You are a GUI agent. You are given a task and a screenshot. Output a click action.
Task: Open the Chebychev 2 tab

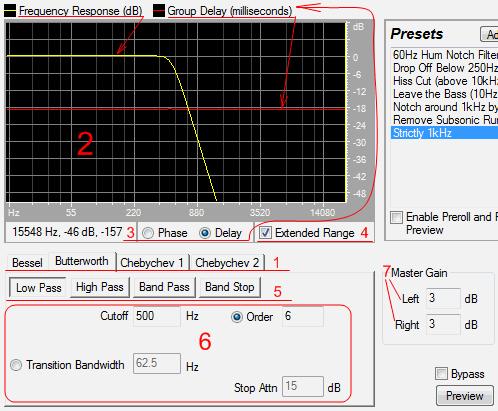click(x=227, y=263)
